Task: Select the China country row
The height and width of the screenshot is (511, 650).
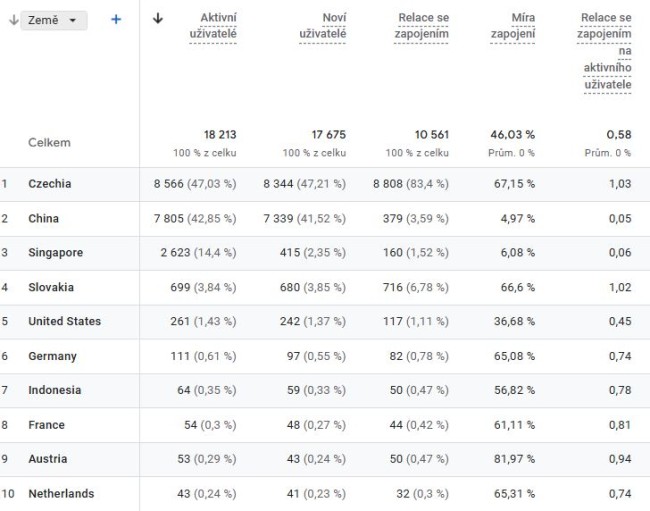Action: (325, 219)
